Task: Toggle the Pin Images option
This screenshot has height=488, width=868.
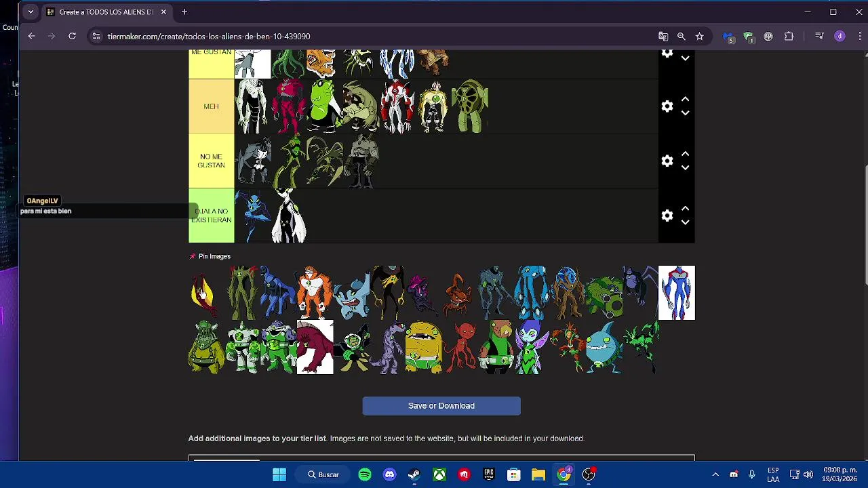Action: point(210,256)
